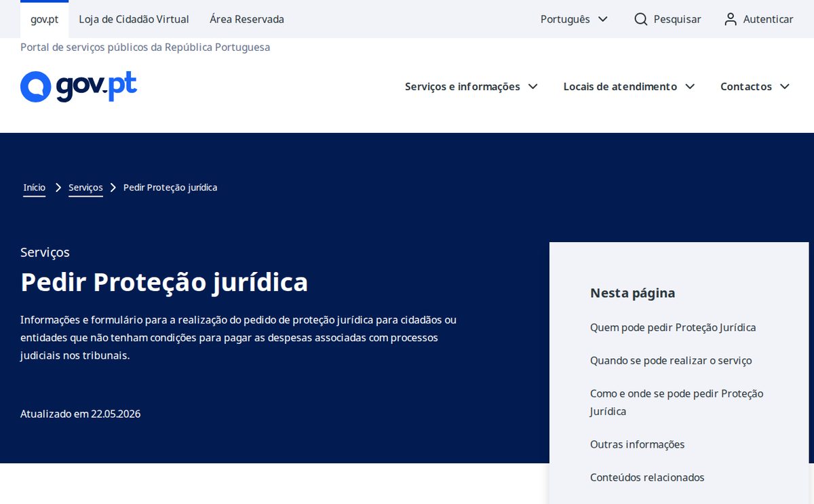The image size is (814, 504).
Task: Go to Quando se pode realizar o serviço
Action: tap(671, 361)
